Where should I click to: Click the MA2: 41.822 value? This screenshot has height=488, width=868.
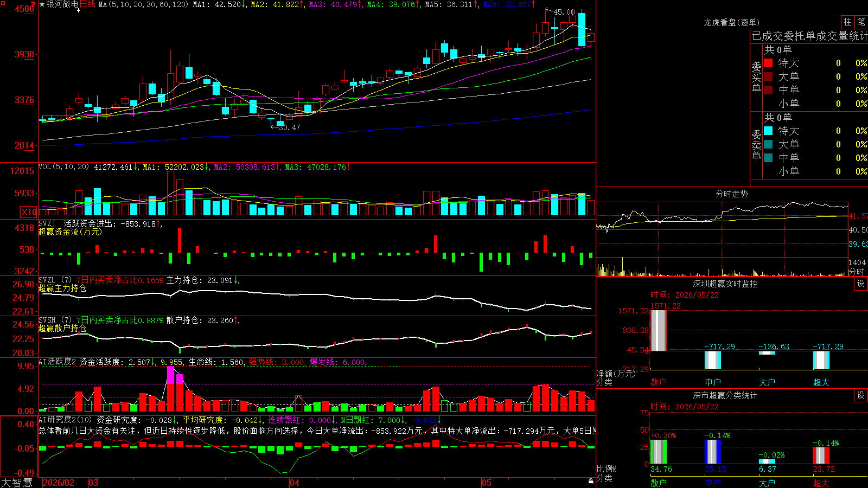coord(275,4)
